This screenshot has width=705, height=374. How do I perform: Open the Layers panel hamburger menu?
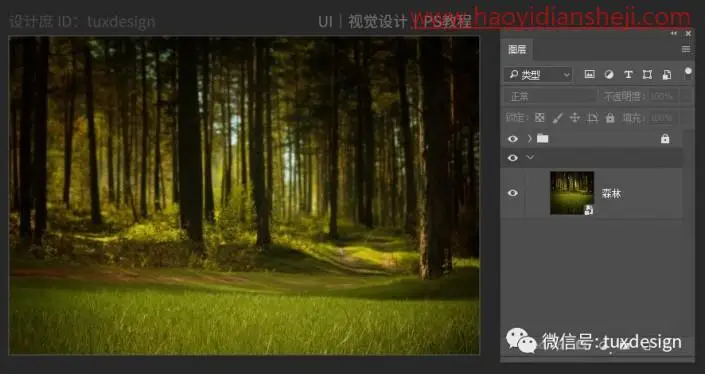[686, 49]
